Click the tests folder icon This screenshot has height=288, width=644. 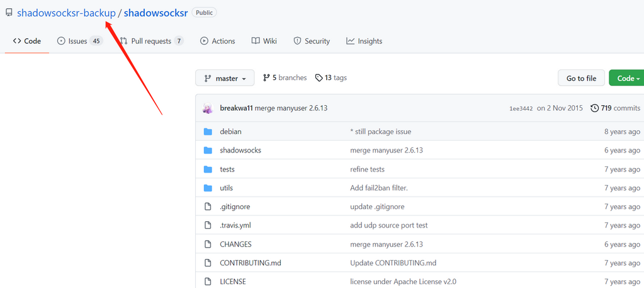208,169
